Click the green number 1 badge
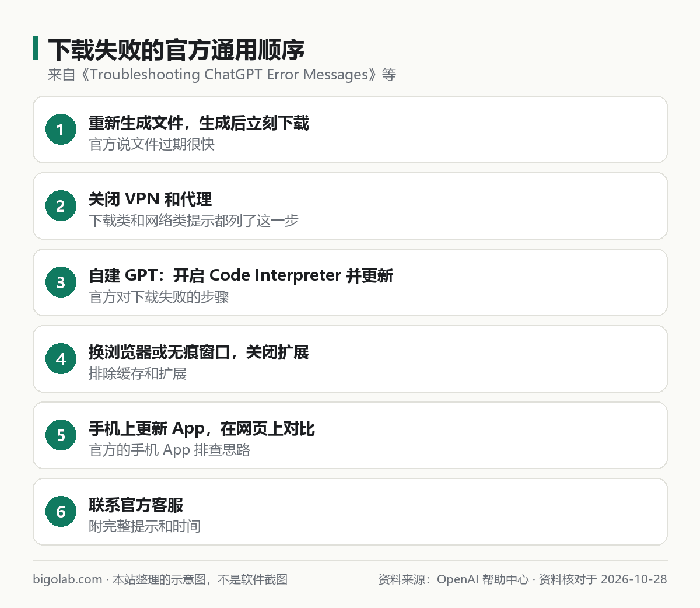 (61, 130)
